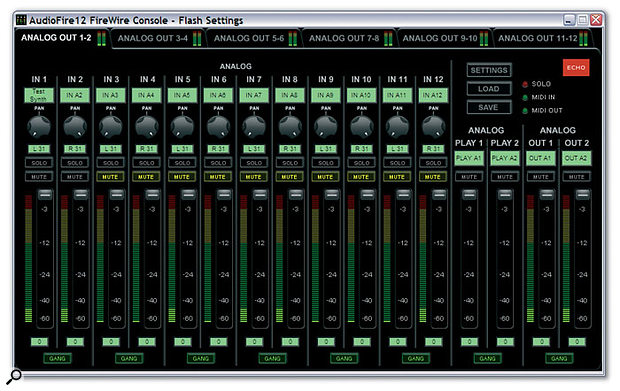Switch to the ANALOG OUT 5-6 tab
620x391 pixels.
click(254, 38)
